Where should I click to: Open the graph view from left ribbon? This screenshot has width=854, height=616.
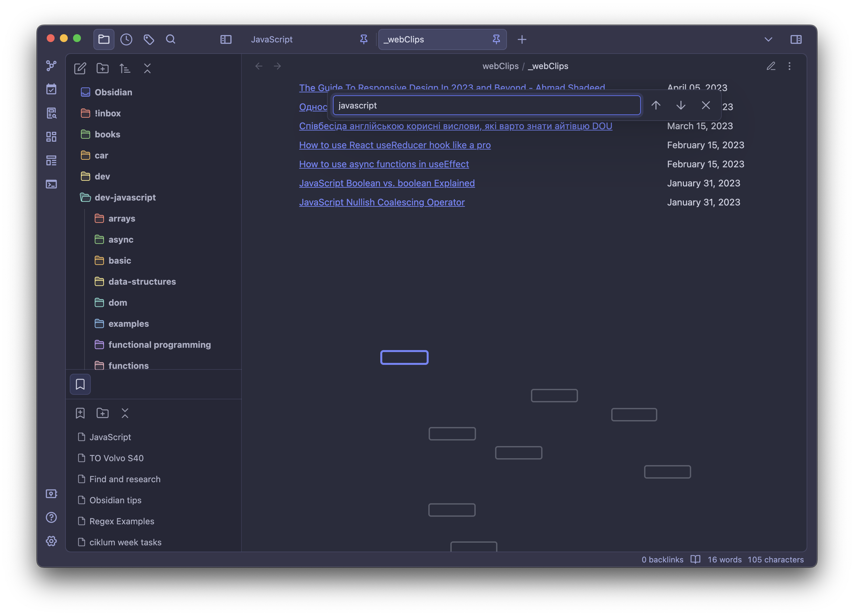[51, 65]
